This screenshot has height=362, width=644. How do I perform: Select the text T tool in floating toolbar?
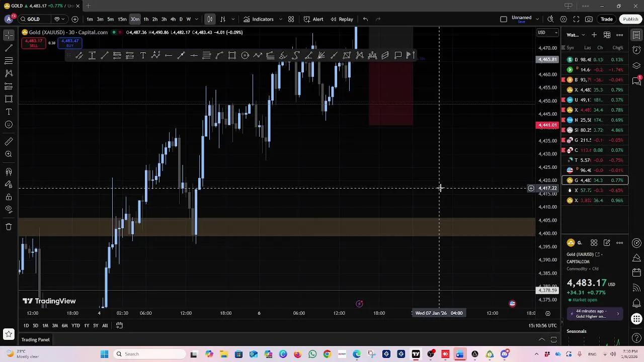click(143, 55)
